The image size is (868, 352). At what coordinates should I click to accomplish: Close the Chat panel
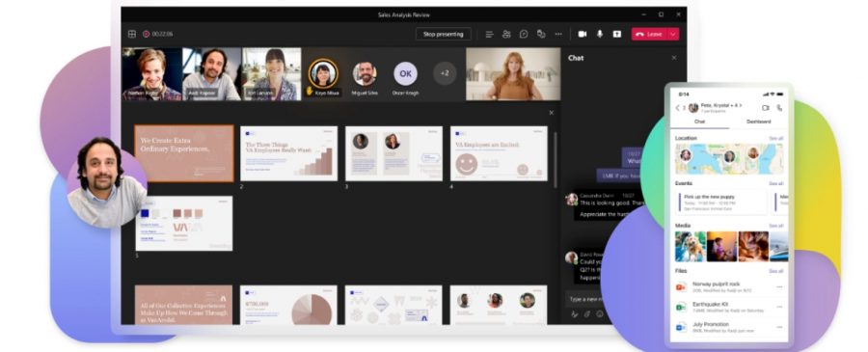674,58
